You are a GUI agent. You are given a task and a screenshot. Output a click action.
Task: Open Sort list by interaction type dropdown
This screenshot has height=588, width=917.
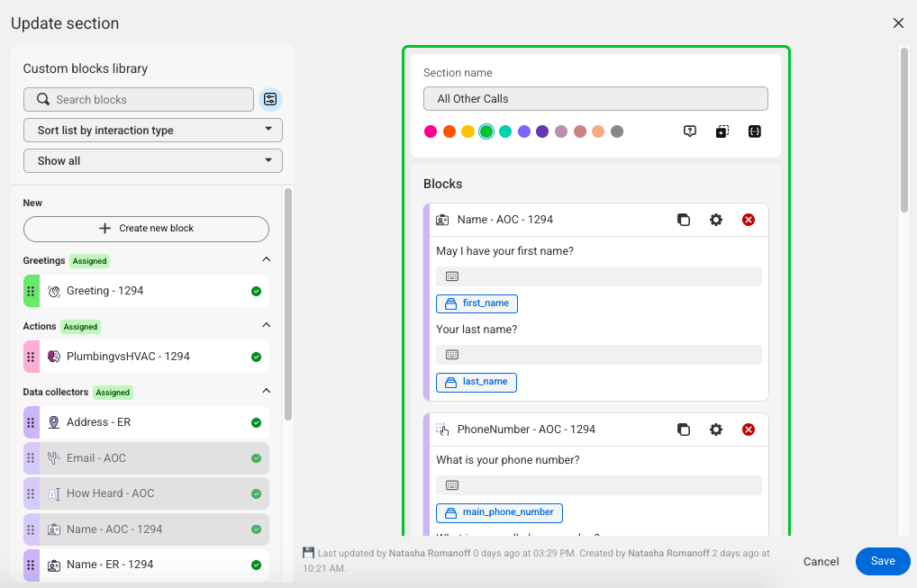153,131
